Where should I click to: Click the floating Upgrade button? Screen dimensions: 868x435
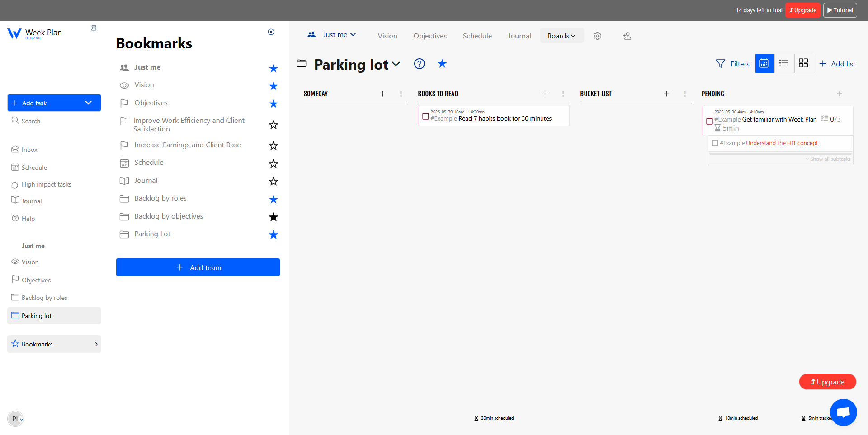click(x=828, y=382)
